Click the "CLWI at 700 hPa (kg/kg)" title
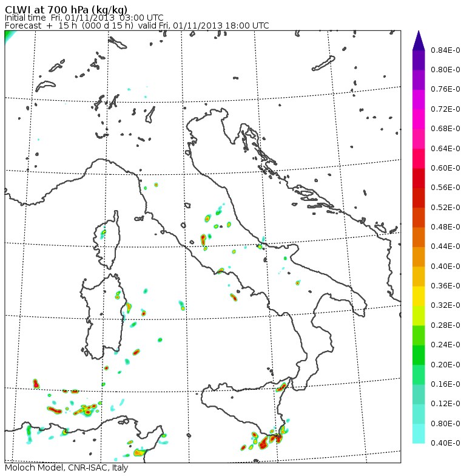Viewport: 461px width, 476px height. coord(66,10)
